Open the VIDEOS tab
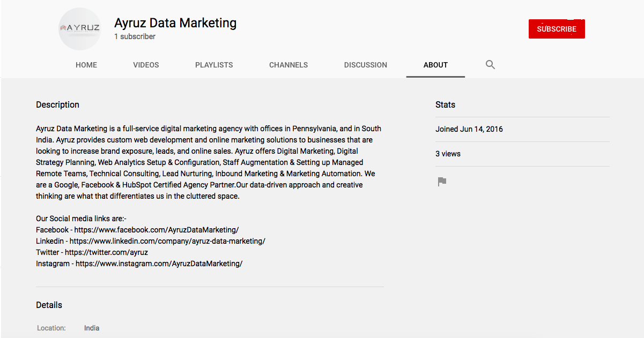The height and width of the screenshot is (338, 644). pos(146,65)
